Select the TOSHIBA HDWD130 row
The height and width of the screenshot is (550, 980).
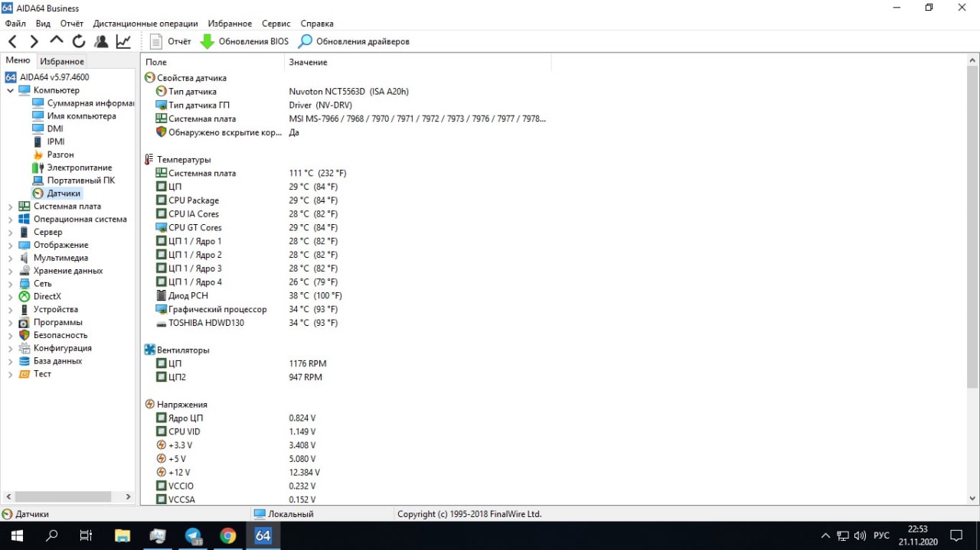247,323
